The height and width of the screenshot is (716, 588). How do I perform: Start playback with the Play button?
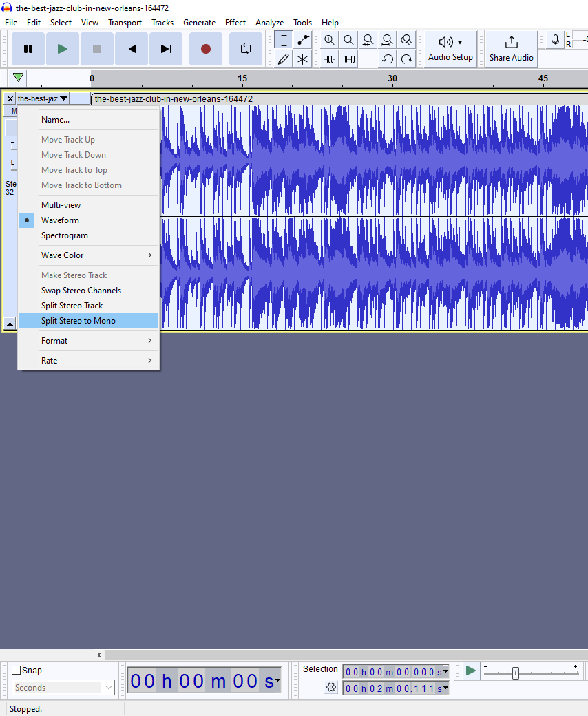point(63,49)
